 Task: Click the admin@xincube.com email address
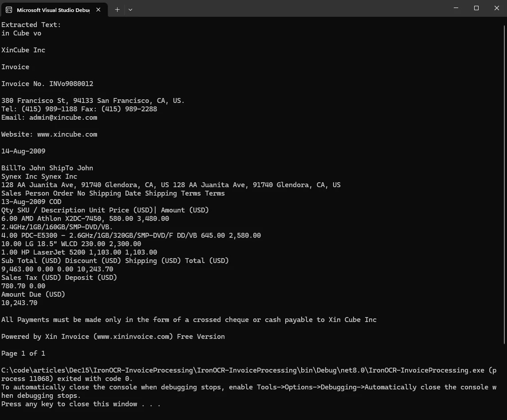63,118
